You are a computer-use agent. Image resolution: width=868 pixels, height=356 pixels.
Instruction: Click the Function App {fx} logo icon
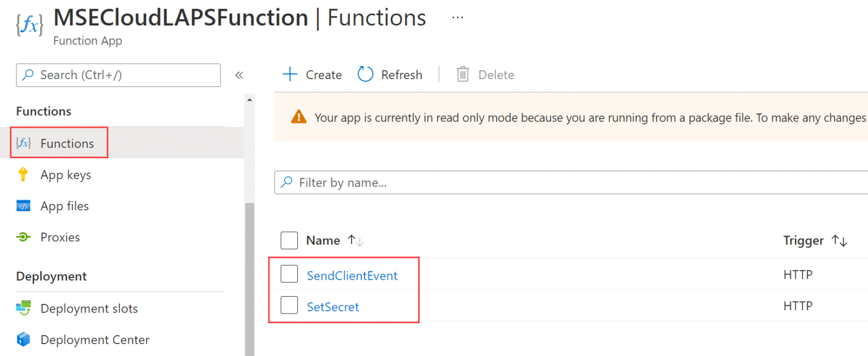coord(29,25)
